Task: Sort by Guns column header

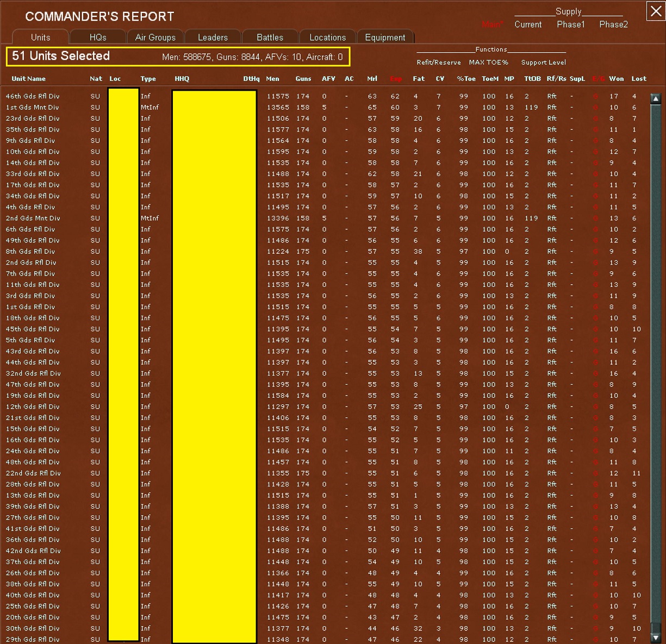Action: coord(303,79)
